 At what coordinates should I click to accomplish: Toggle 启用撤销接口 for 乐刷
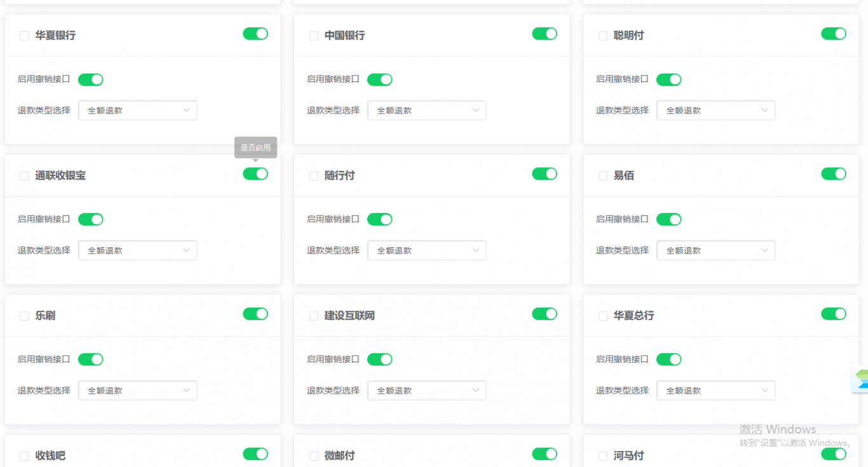pos(91,360)
